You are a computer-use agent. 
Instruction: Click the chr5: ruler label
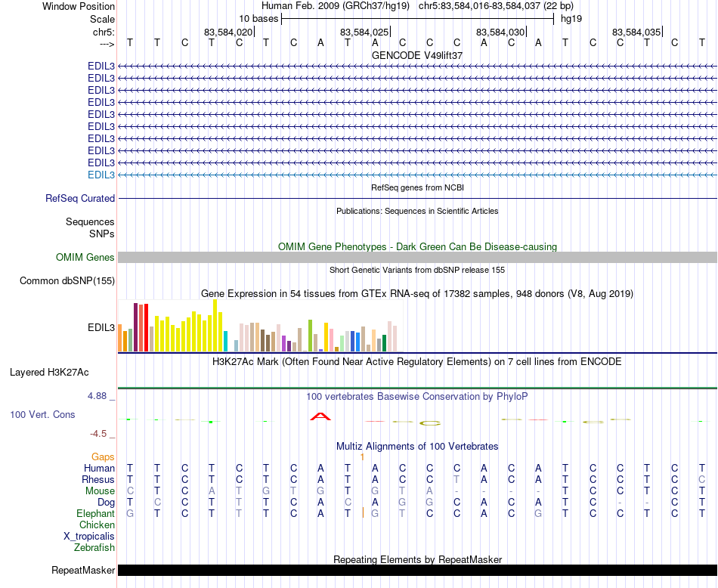click(104, 32)
